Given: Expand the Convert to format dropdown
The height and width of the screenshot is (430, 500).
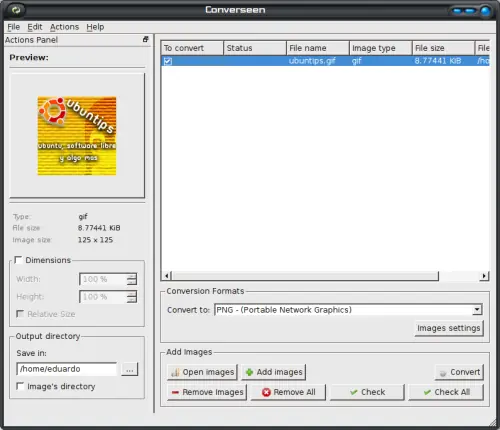Looking at the screenshot, I should (x=477, y=310).
